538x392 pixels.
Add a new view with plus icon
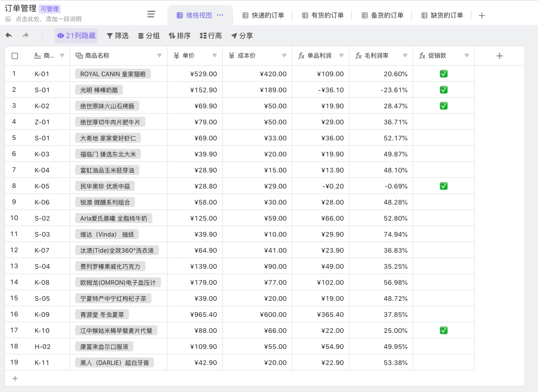(482, 16)
